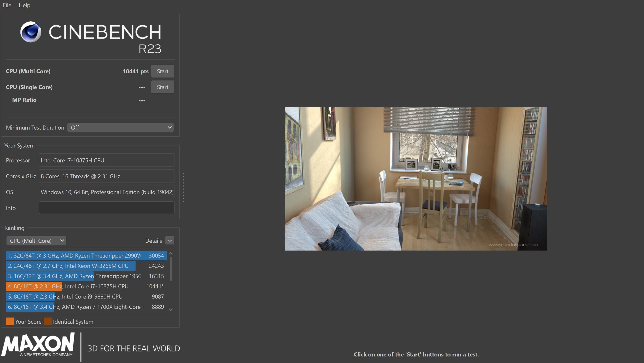Image resolution: width=644 pixels, height=363 pixels.
Task: Click the Processor field showing i7-10875H
Action: 106,160
